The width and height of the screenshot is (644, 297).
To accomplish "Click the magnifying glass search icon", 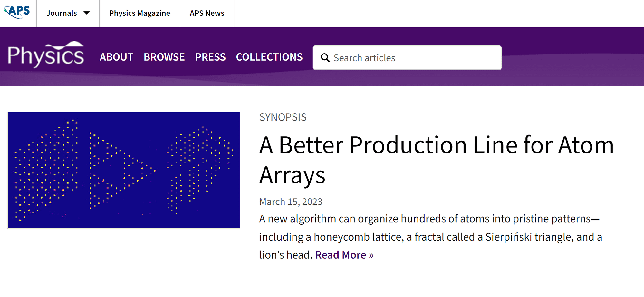I will tap(325, 58).
